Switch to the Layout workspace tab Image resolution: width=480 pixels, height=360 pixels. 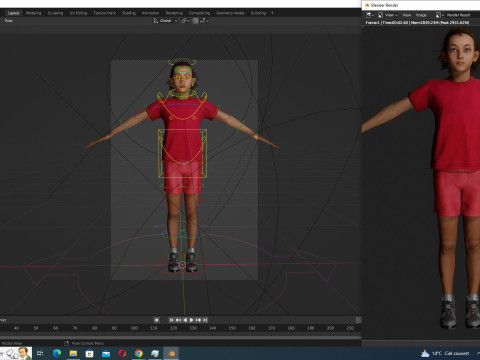pyautogui.click(x=14, y=13)
